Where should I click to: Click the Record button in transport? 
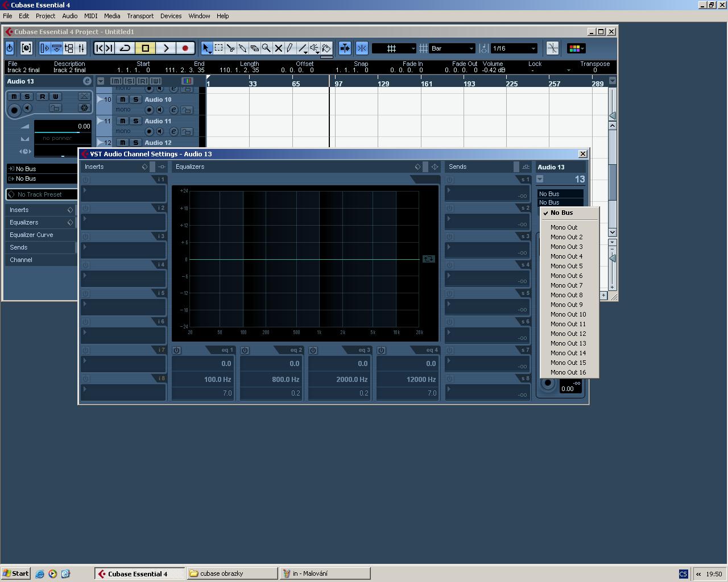(x=185, y=48)
